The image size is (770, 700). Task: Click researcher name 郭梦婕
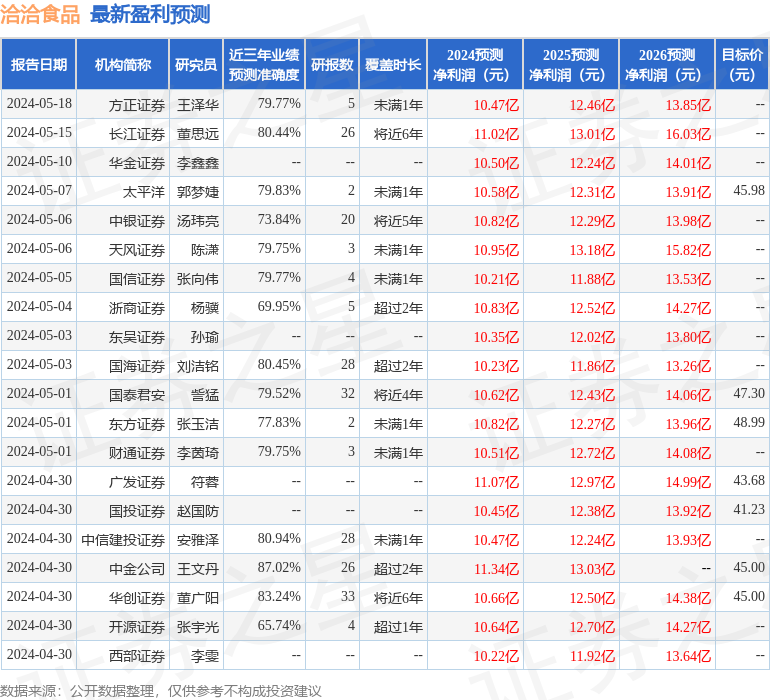coord(198,192)
